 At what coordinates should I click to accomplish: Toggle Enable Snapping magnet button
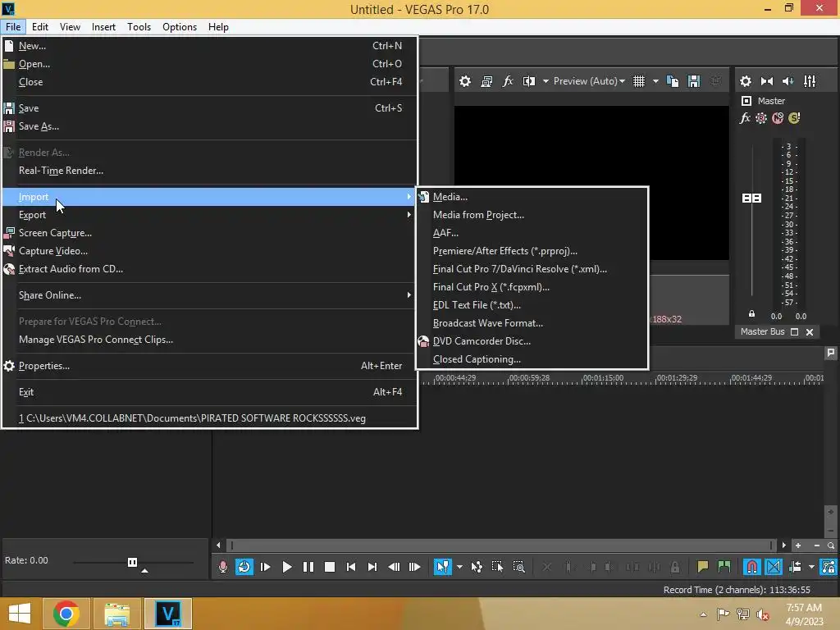[x=751, y=567]
